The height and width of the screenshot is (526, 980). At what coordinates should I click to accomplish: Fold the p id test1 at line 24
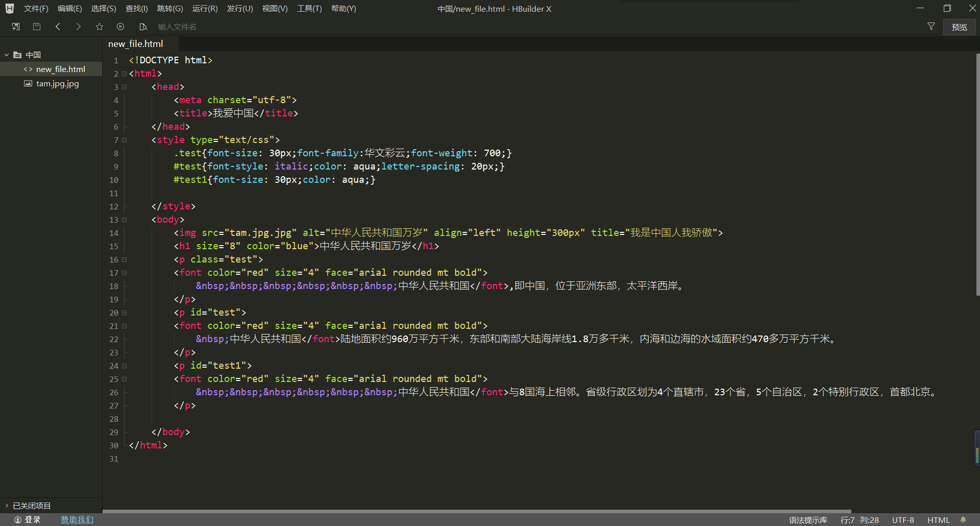point(124,366)
